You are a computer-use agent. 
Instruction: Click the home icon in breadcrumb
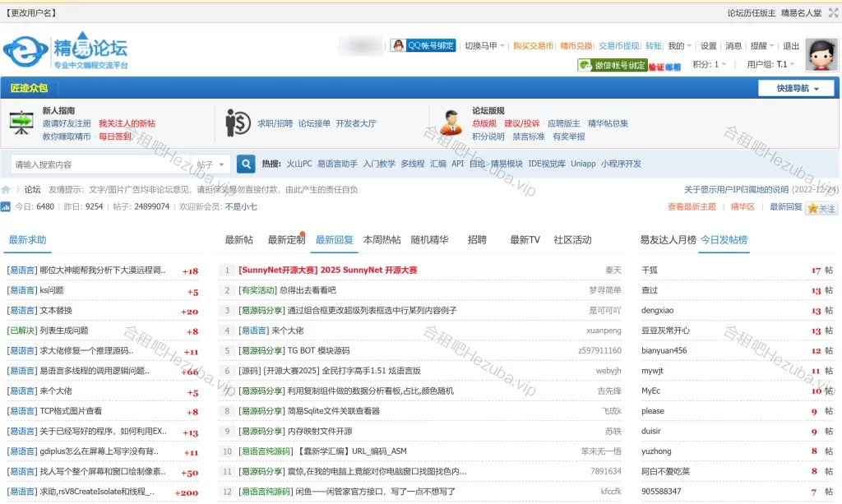[7, 190]
